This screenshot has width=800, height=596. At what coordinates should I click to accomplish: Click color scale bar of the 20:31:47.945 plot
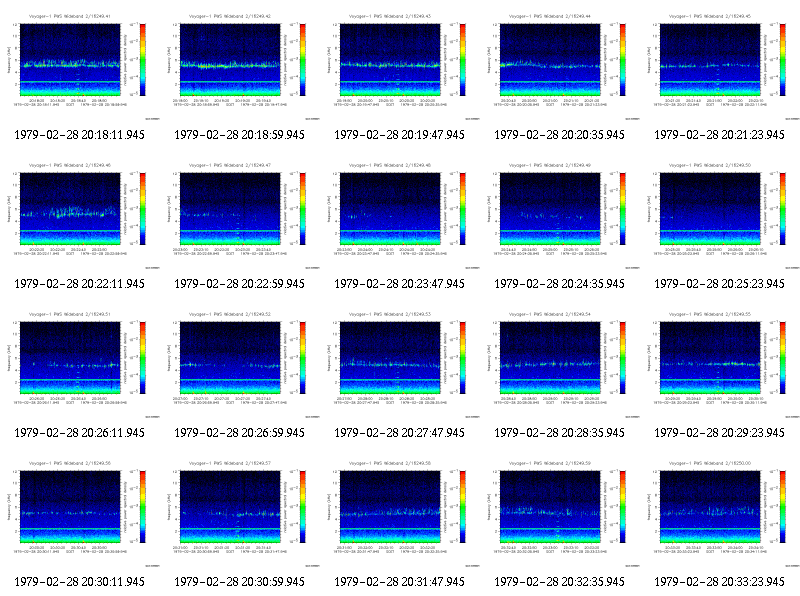click(x=463, y=507)
